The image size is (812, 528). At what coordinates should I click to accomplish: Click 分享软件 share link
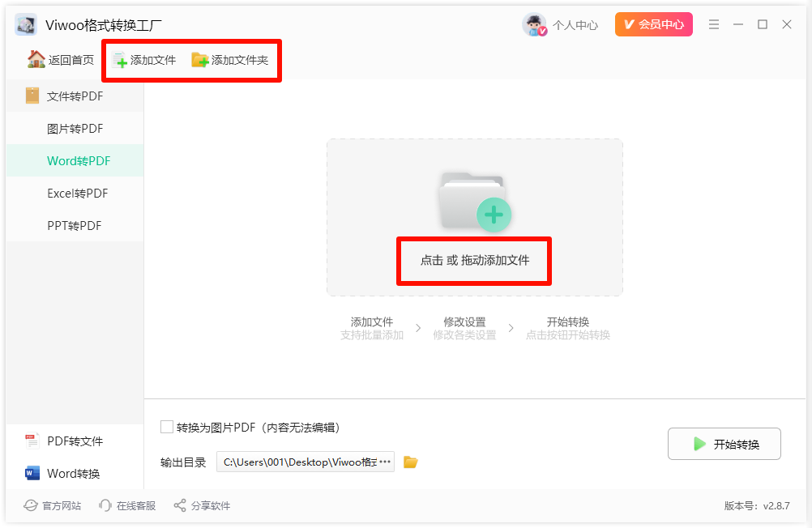click(202, 505)
